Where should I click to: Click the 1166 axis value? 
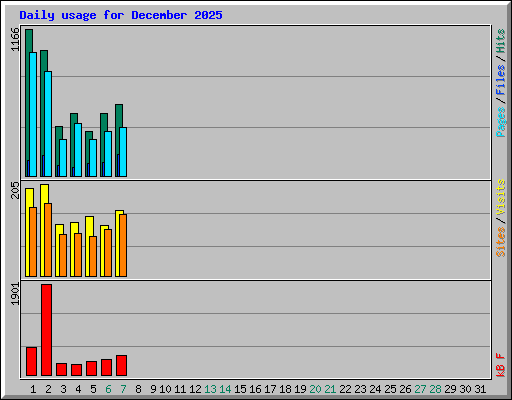click(x=15, y=39)
